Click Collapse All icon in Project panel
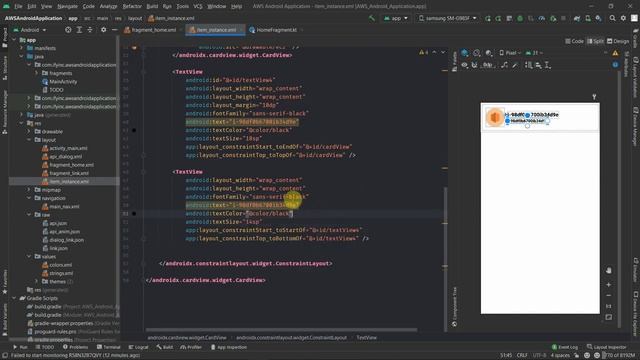The height and width of the screenshot is (360, 640). (90, 30)
